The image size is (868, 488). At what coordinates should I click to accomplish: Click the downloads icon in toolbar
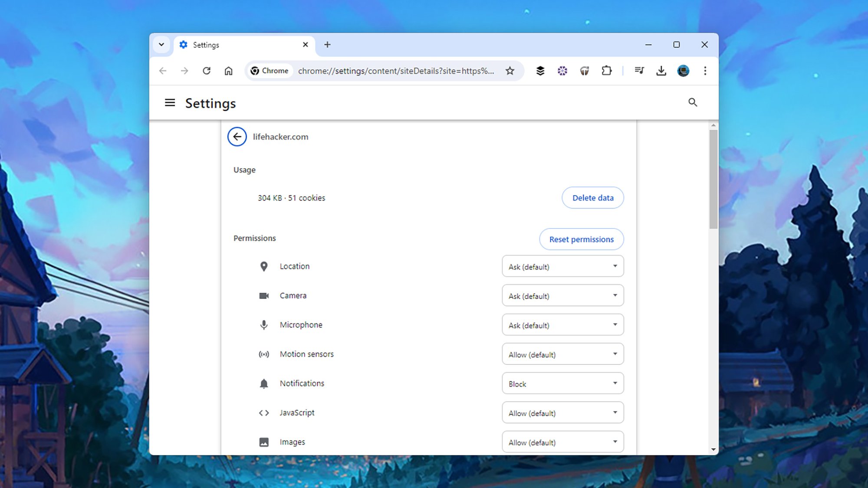click(x=661, y=71)
